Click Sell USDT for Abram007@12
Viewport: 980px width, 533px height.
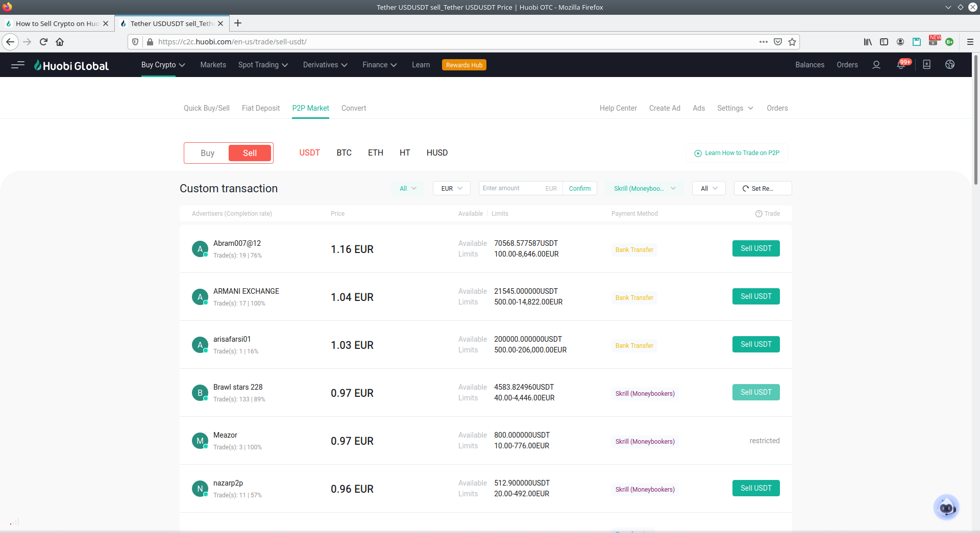[756, 248]
